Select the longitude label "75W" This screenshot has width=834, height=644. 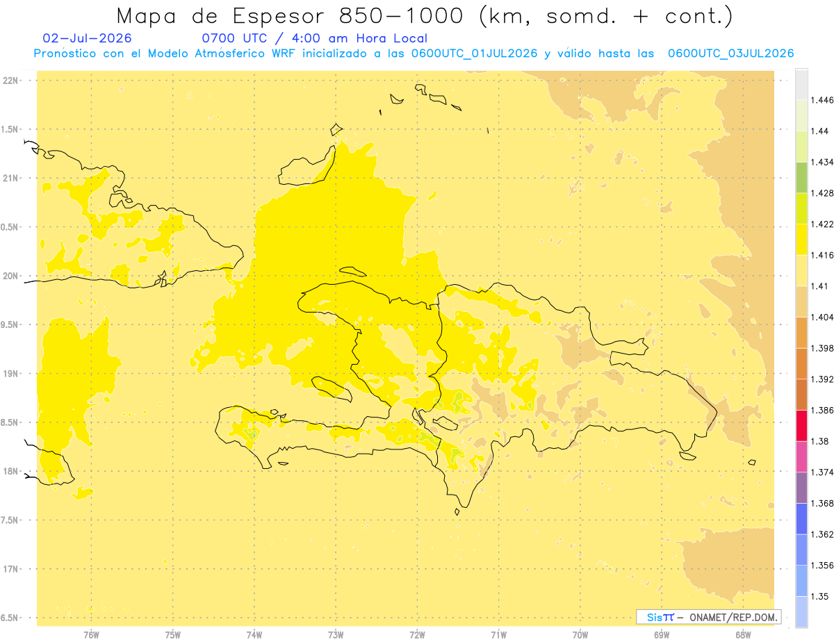coord(173,635)
